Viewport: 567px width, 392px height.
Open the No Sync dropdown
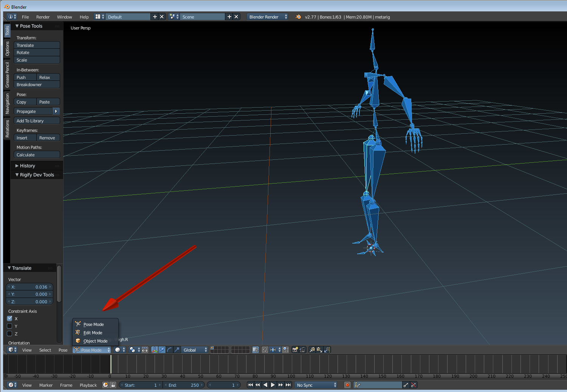point(316,385)
